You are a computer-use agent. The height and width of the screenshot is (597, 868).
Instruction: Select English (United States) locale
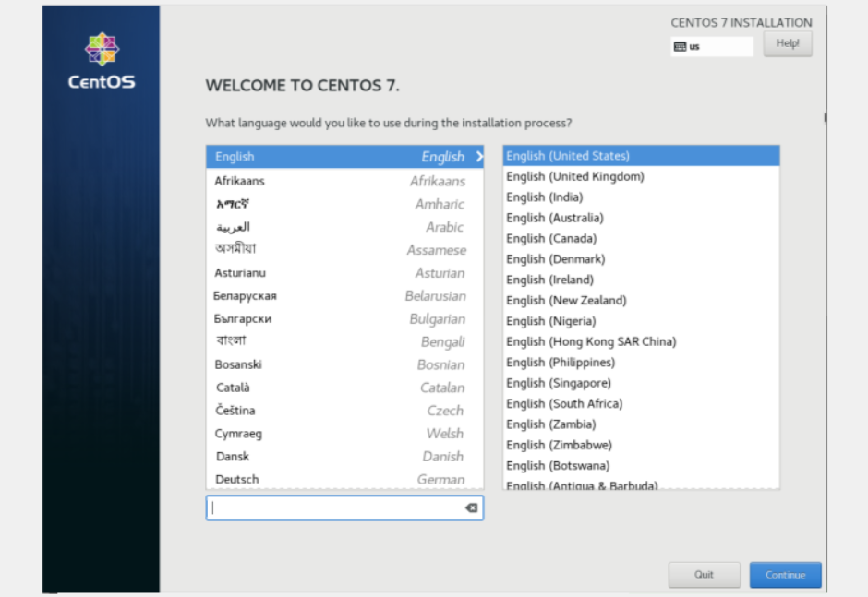tap(641, 156)
